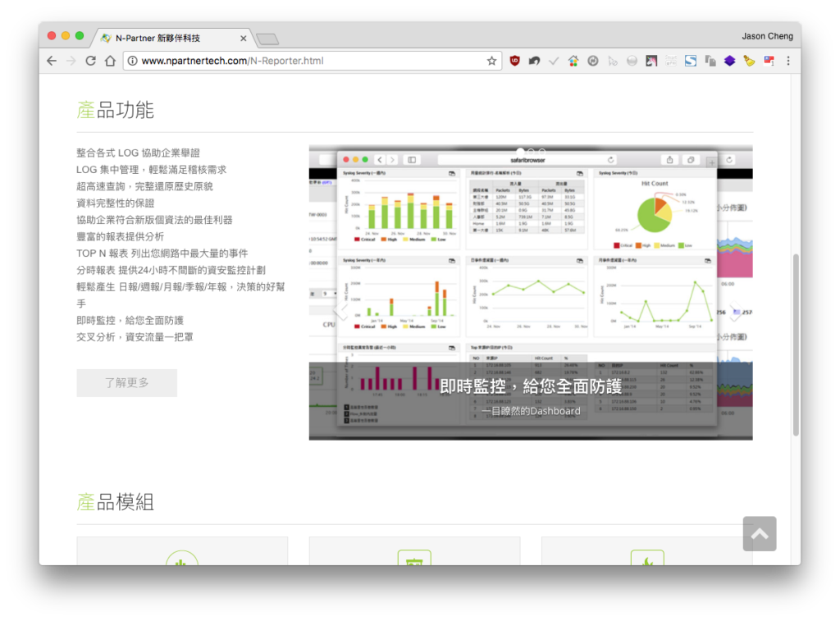View site information for npartnertech.com
840x621 pixels.
pos(132,61)
